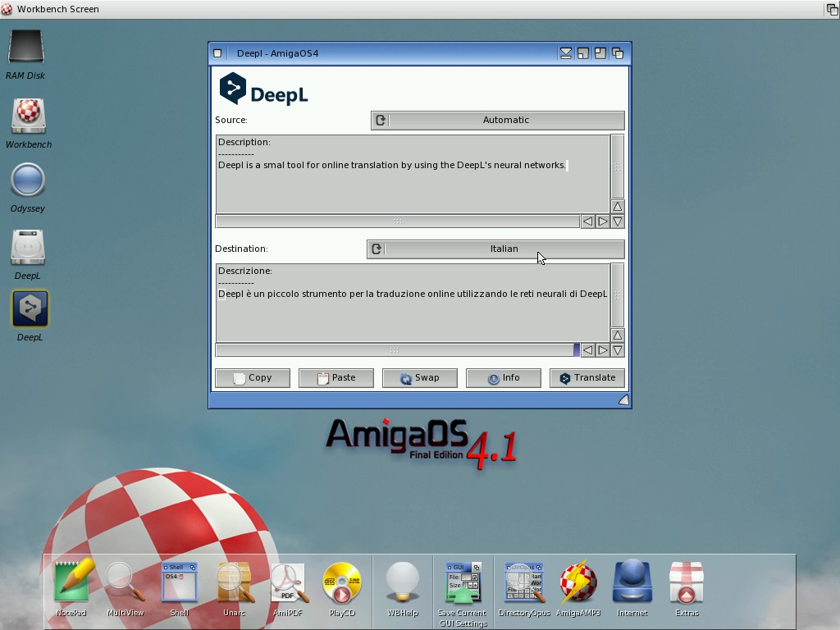Click the source text horizontal scrollbar
The height and width of the screenshot is (630, 840).
pos(397,221)
